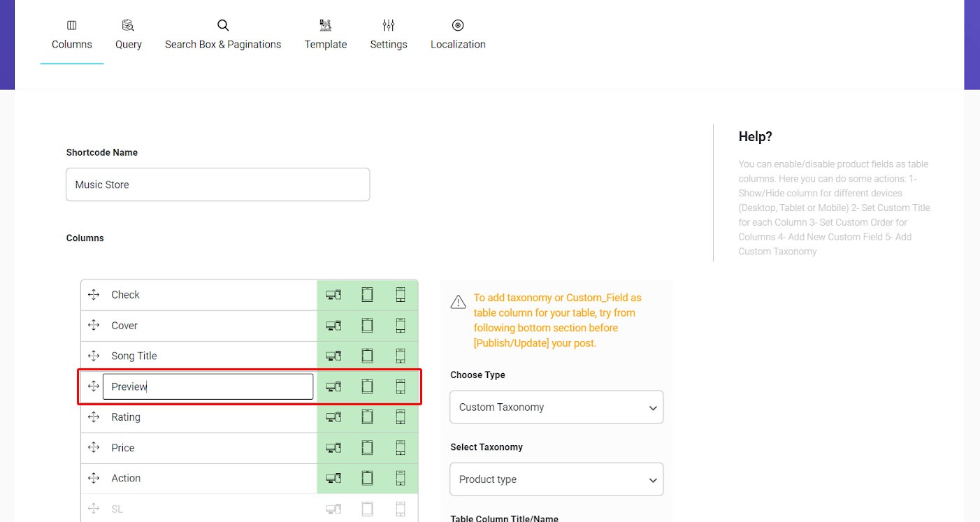Click mobile device icon in Preview row
This screenshot has height=522, width=980.
[401, 386]
